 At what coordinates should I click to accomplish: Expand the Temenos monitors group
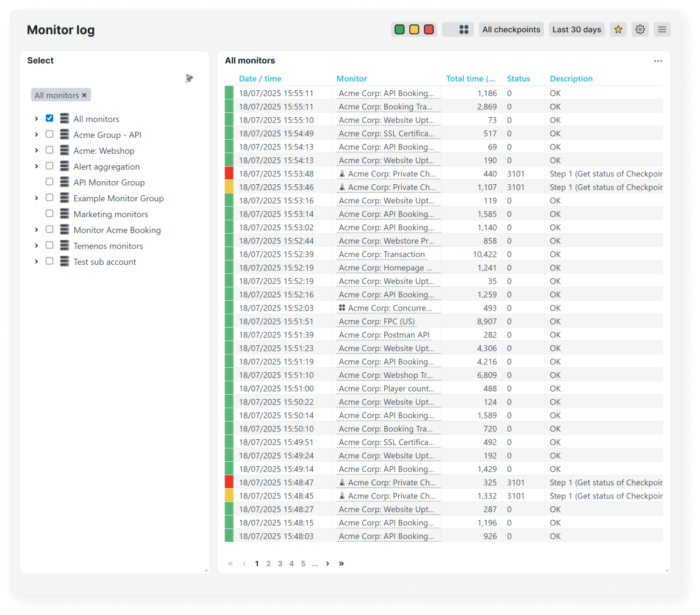(x=36, y=245)
